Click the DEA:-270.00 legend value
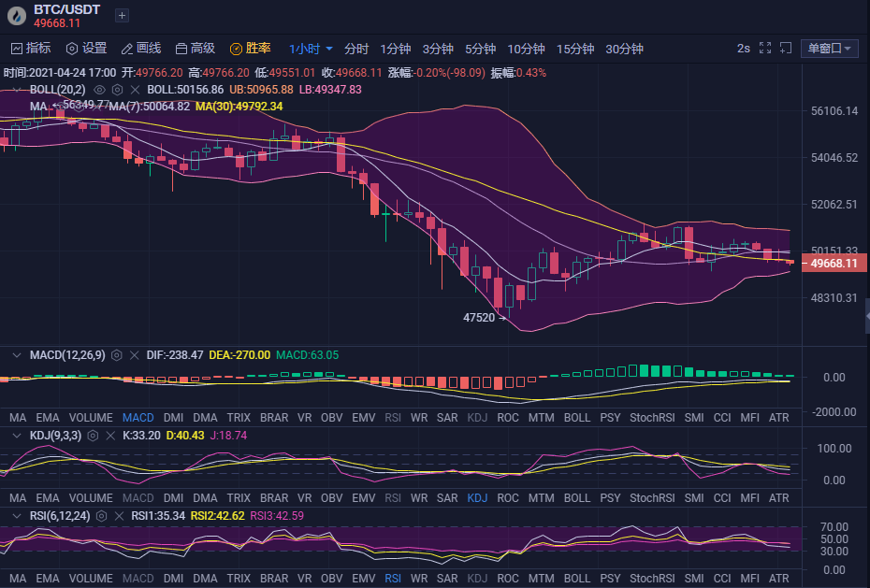870x588 pixels. [239, 355]
